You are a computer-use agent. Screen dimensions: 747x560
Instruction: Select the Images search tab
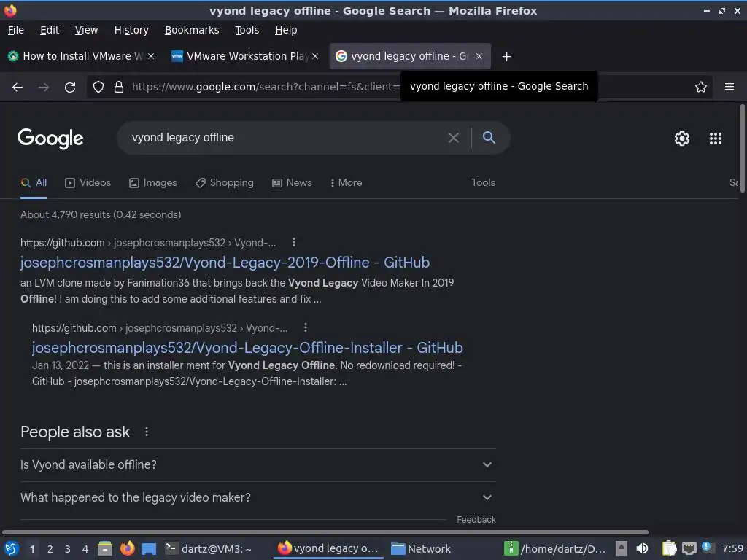coord(153,183)
